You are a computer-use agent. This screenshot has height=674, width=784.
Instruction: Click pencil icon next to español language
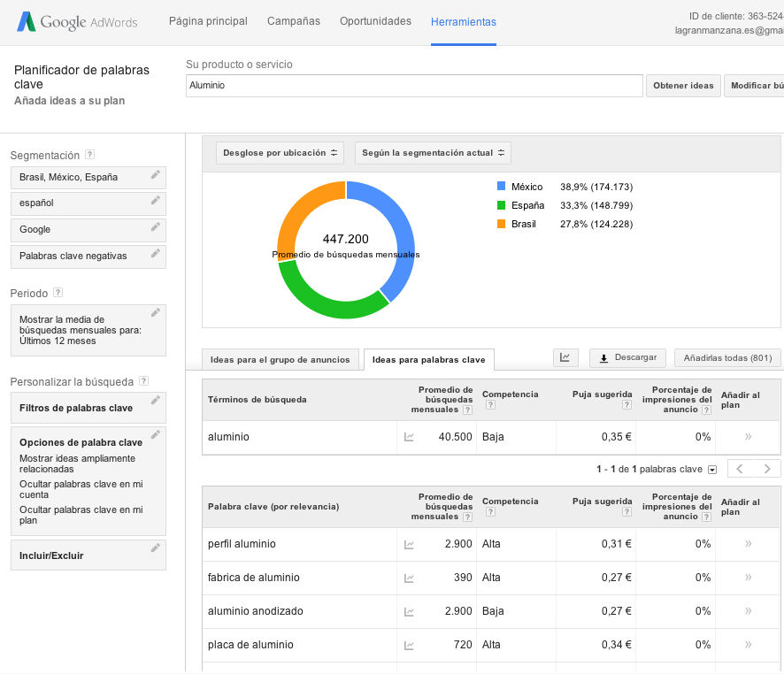pos(156,201)
